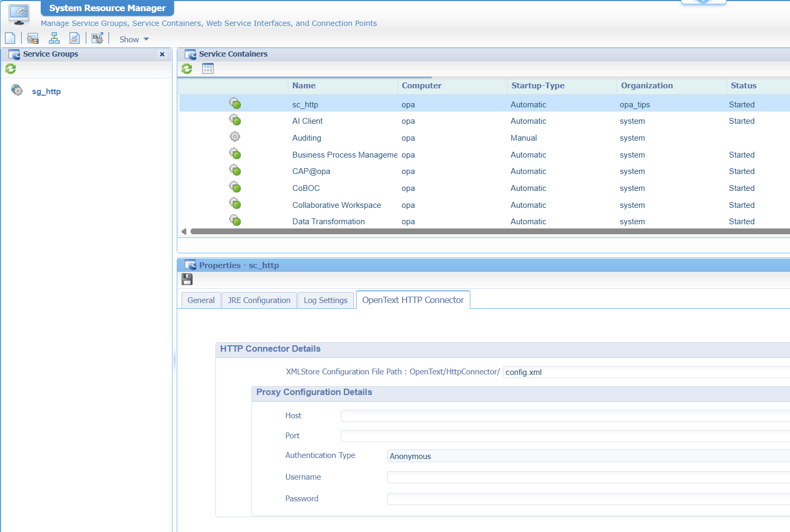Image resolution: width=790 pixels, height=532 pixels.
Task: Refresh the Service Containers list
Action: 187,69
